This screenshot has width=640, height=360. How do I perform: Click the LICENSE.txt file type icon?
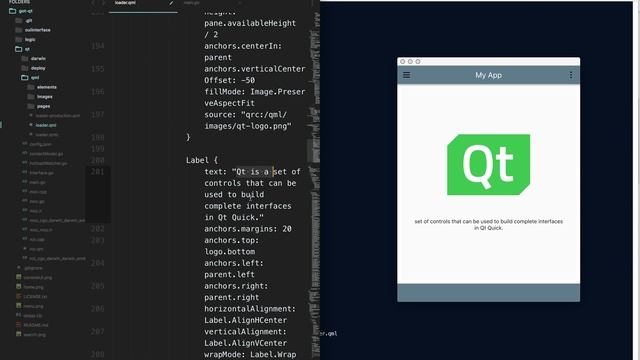[18, 296]
